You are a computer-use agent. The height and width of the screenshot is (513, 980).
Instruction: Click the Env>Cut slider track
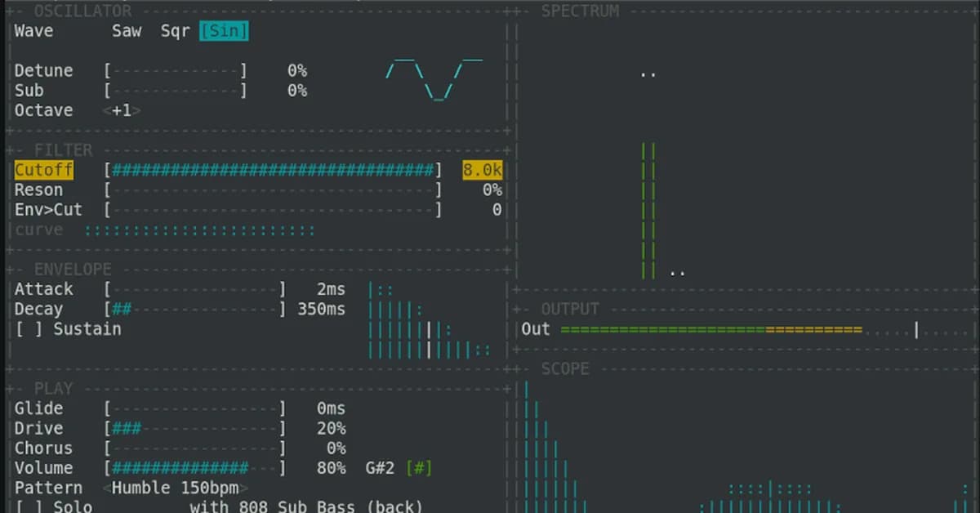[x=274, y=210]
